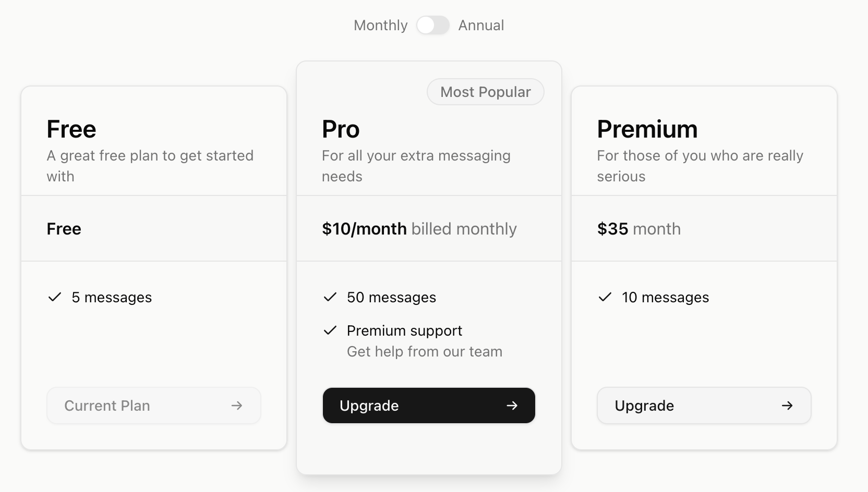Click the Annual label
The width and height of the screenshot is (868, 492).
pos(480,25)
